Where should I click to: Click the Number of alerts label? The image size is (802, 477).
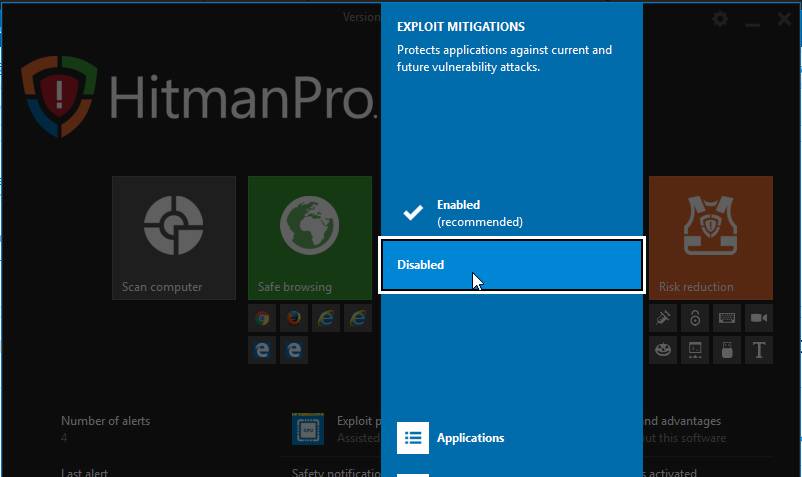(105, 421)
